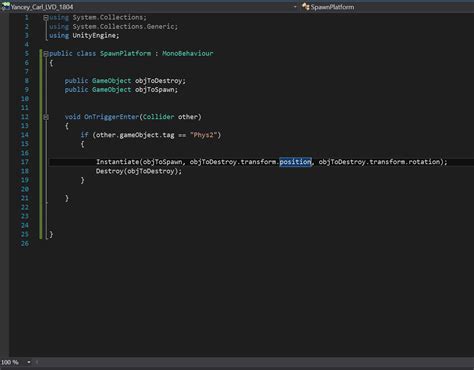Collapse the OnTriggerEnter method outline
Screen dimensions: 474x370
[46, 117]
